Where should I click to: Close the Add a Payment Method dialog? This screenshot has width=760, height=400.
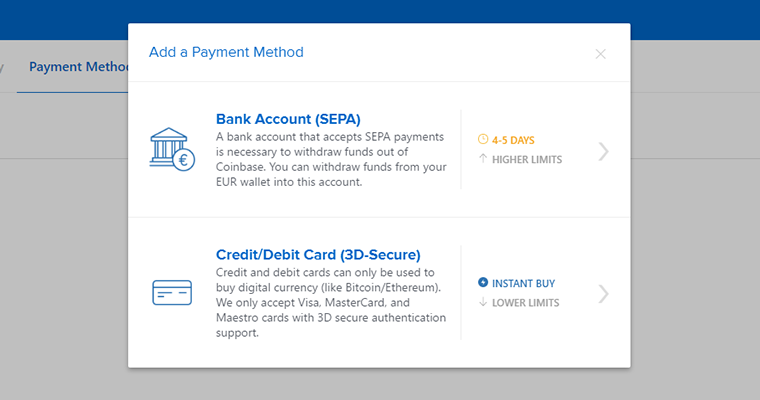(600, 54)
